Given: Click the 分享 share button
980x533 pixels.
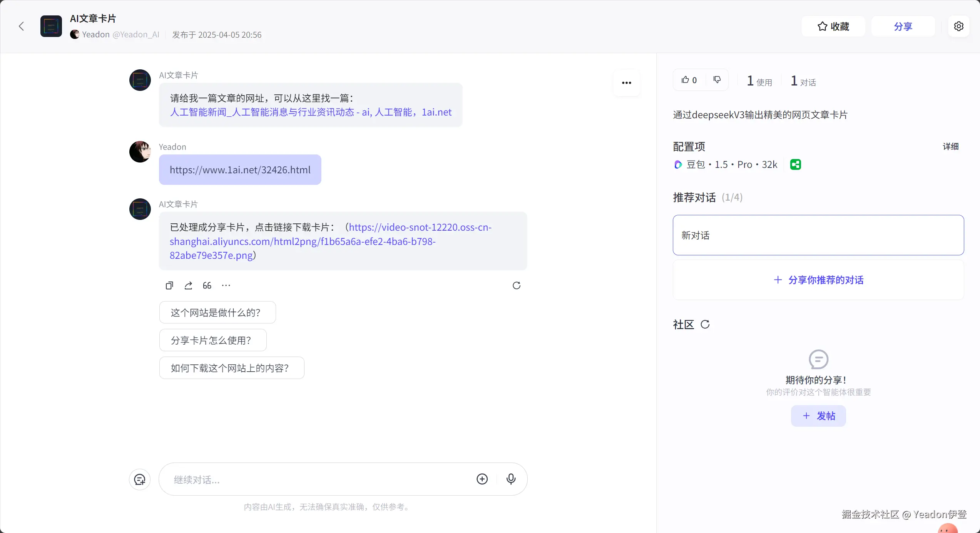Looking at the screenshot, I should (903, 26).
